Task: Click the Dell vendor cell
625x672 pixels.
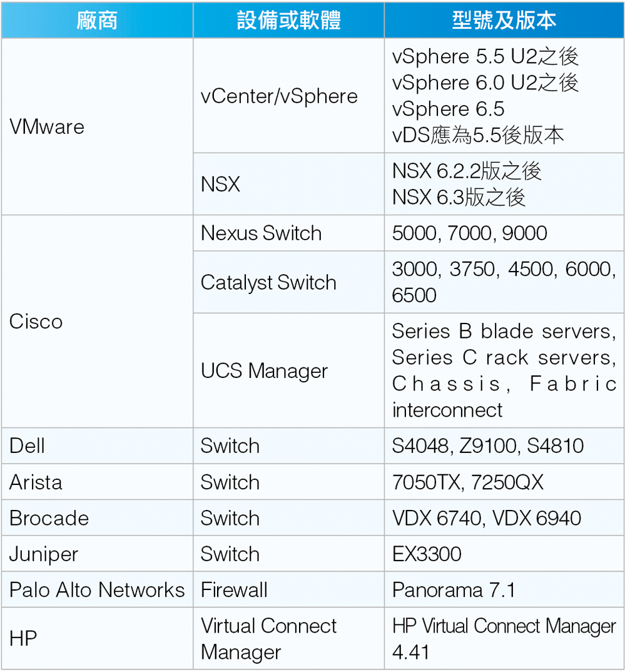Action: click(97, 445)
